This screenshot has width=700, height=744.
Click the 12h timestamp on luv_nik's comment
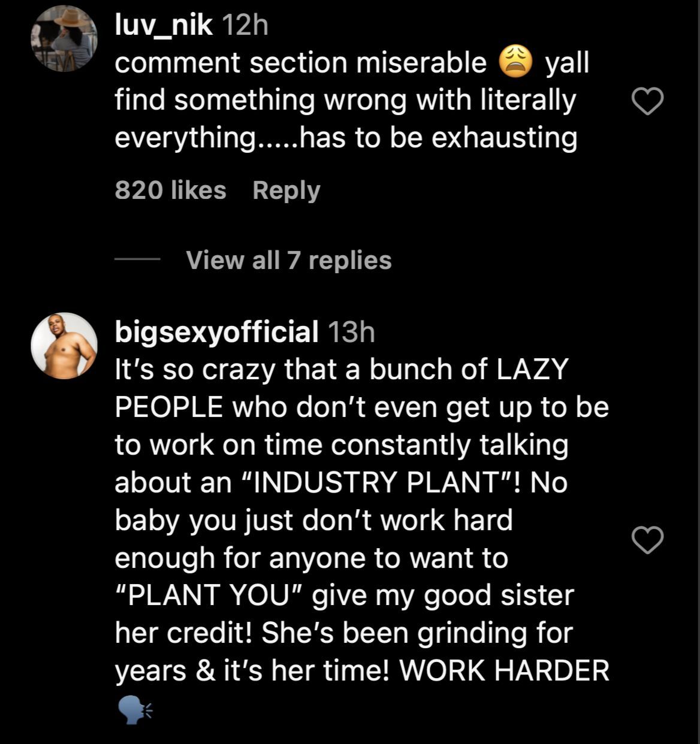tap(245, 26)
